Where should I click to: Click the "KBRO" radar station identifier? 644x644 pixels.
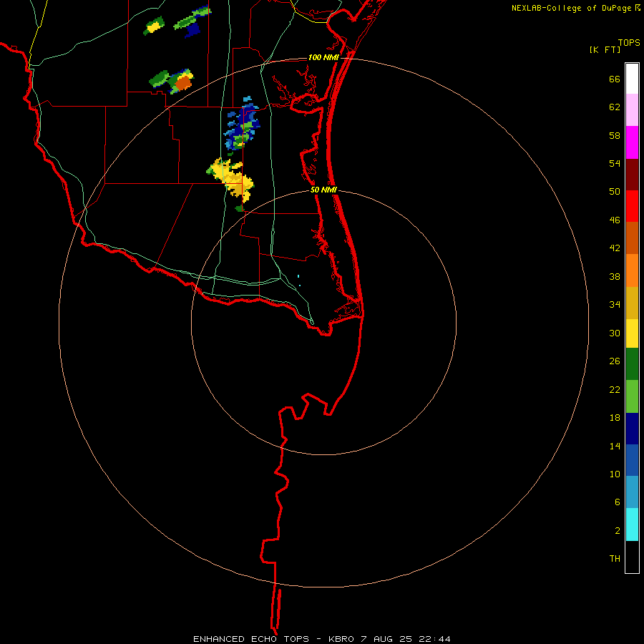tap(341, 639)
